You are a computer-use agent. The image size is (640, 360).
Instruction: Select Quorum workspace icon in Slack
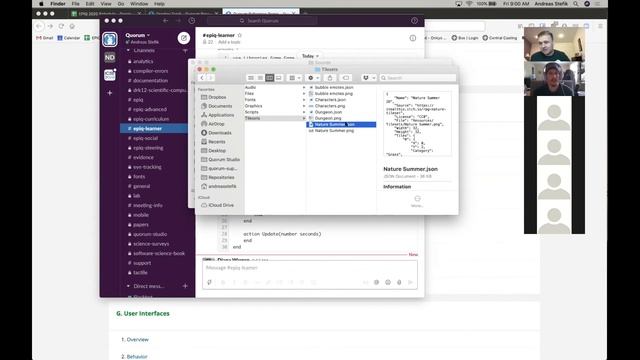coord(110,40)
